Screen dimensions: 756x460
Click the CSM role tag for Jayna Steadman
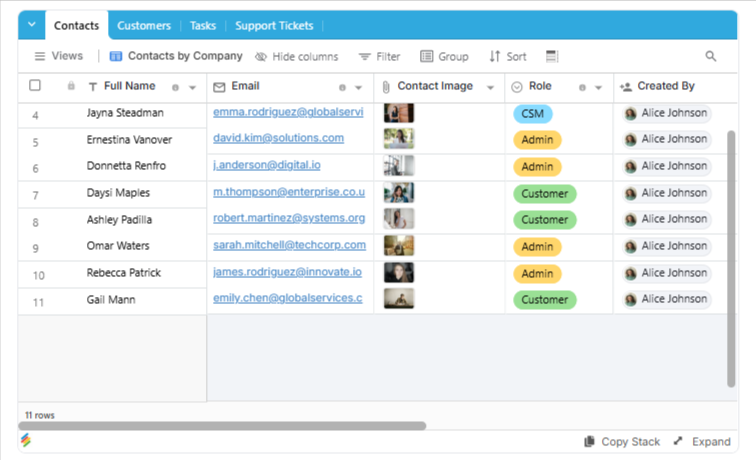pyautogui.click(x=533, y=114)
